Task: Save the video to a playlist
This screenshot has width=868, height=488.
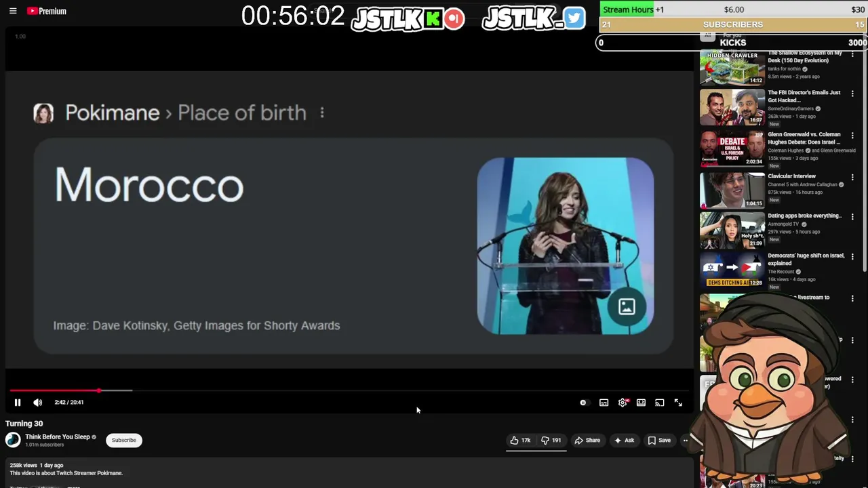Action: tap(659, 441)
